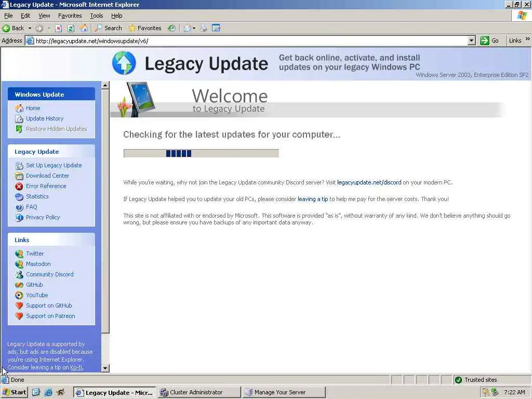Open the Back history dropdown arrow
Screen dimensions: 532x399
pos(30,28)
